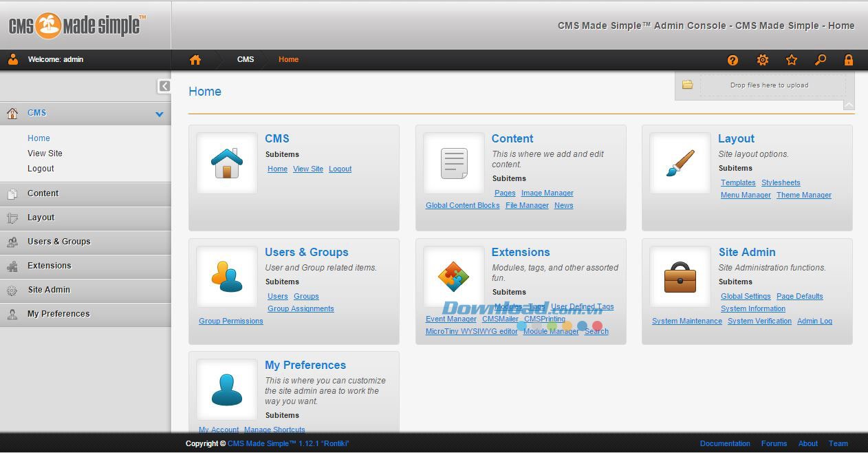Open the help icon in the top toolbar
Screen dimensions: 868x453
(733, 60)
